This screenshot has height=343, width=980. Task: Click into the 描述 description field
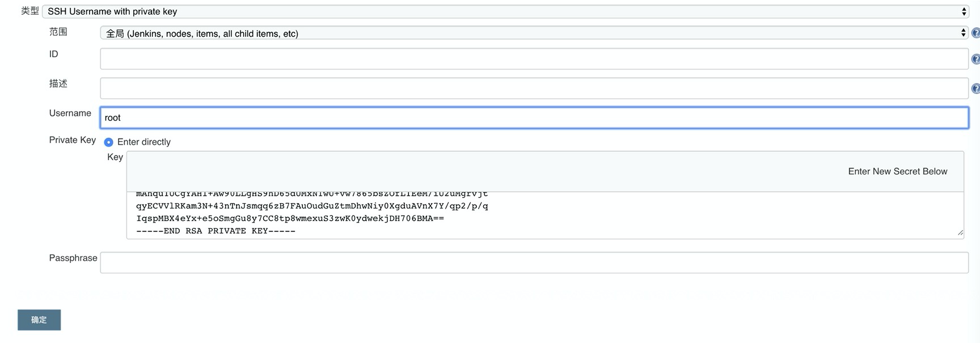(533, 89)
